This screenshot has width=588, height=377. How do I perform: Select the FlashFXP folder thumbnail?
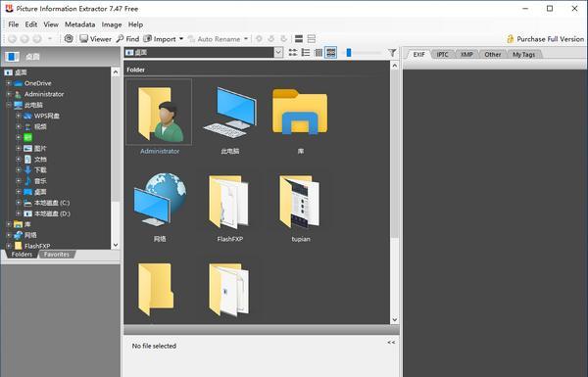pyautogui.click(x=229, y=202)
